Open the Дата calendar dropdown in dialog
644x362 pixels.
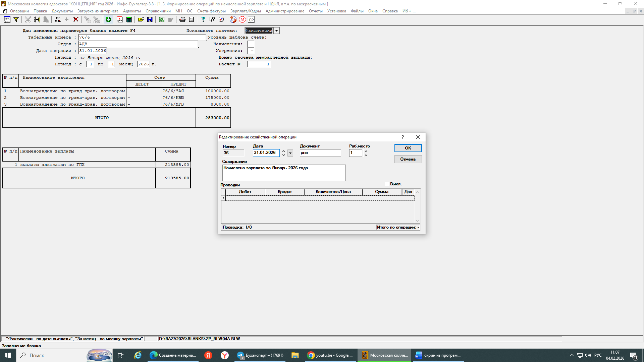290,153
